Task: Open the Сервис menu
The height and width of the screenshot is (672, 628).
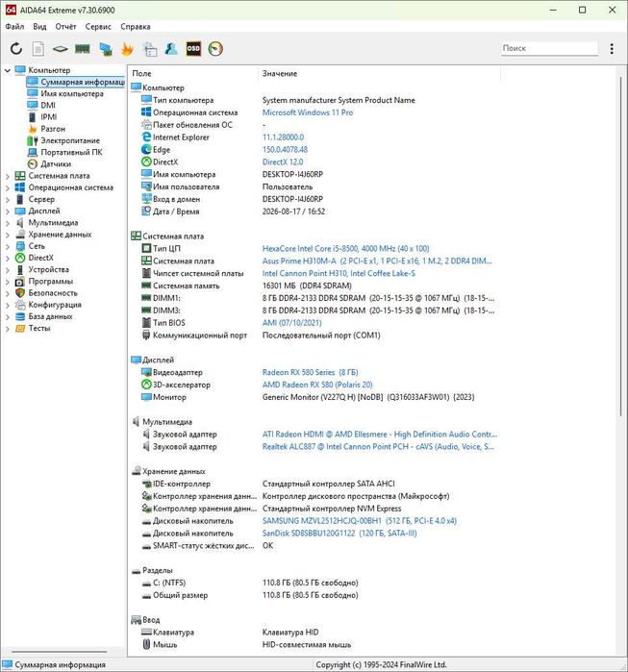Action: point(98,27)
